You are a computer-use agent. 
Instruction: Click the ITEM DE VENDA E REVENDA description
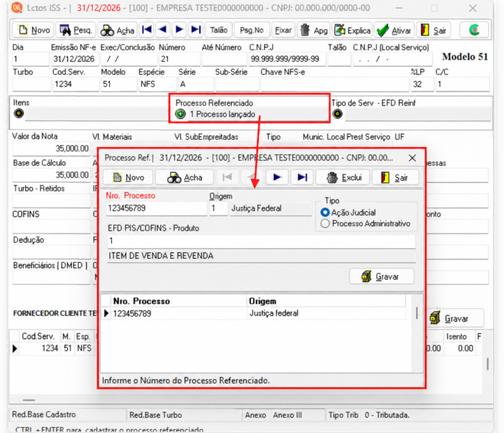(x=262, y=255)
